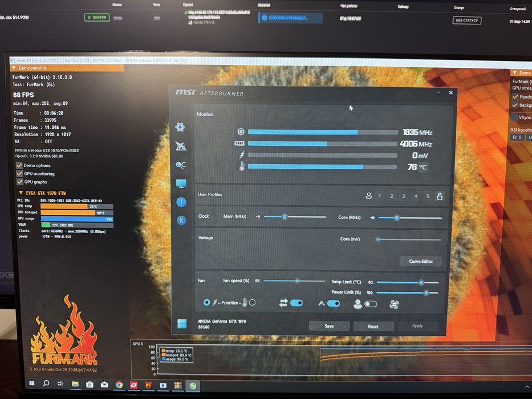The width and height of the screenshot is (532, 399).
Task: Click the link arrows icon beside first fan toggle
Action: [x=283, y=303]
